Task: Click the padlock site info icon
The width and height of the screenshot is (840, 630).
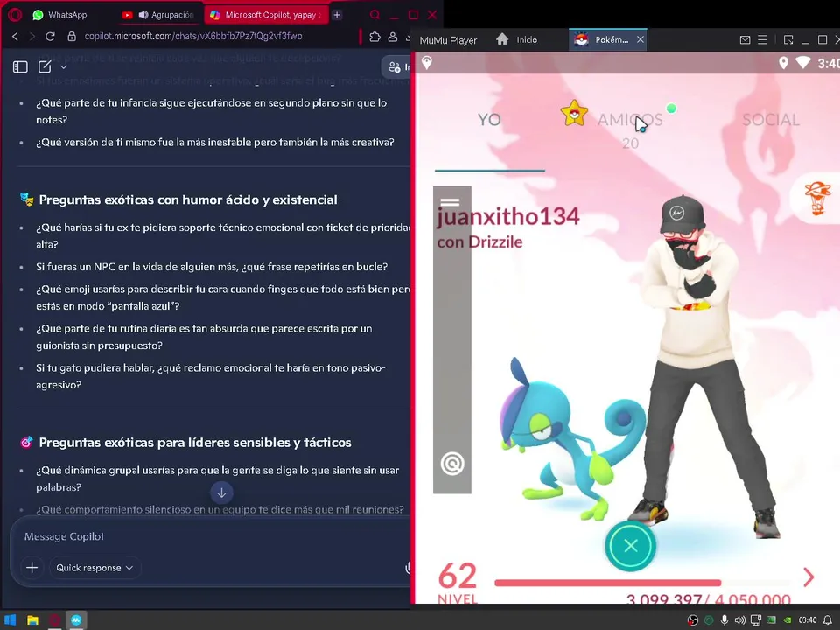Action: coord(71,37)
